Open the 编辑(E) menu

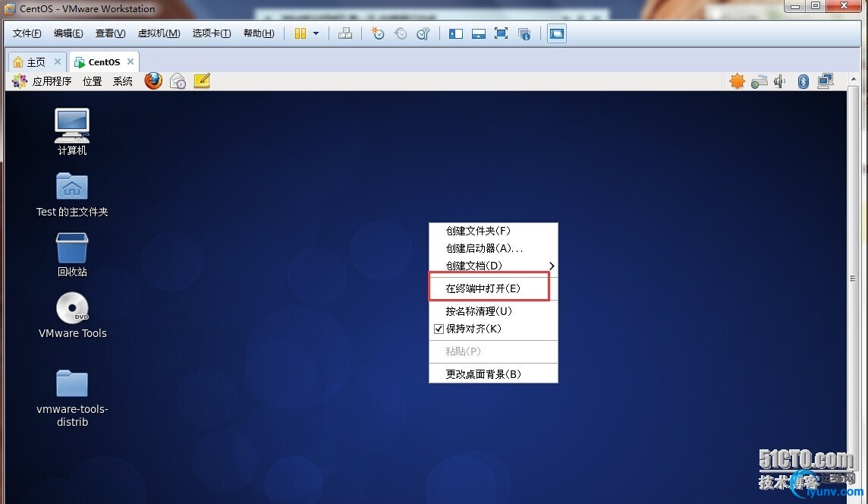pos(68,34)
